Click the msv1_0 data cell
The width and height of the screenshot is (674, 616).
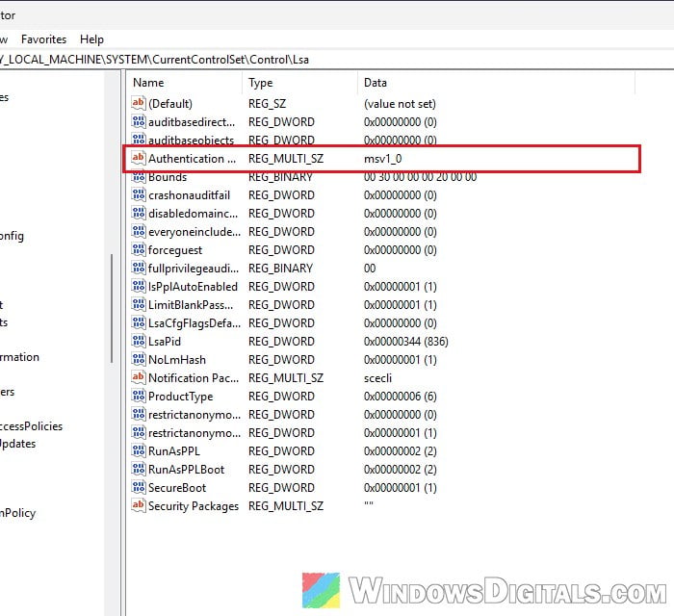point(382,159)
